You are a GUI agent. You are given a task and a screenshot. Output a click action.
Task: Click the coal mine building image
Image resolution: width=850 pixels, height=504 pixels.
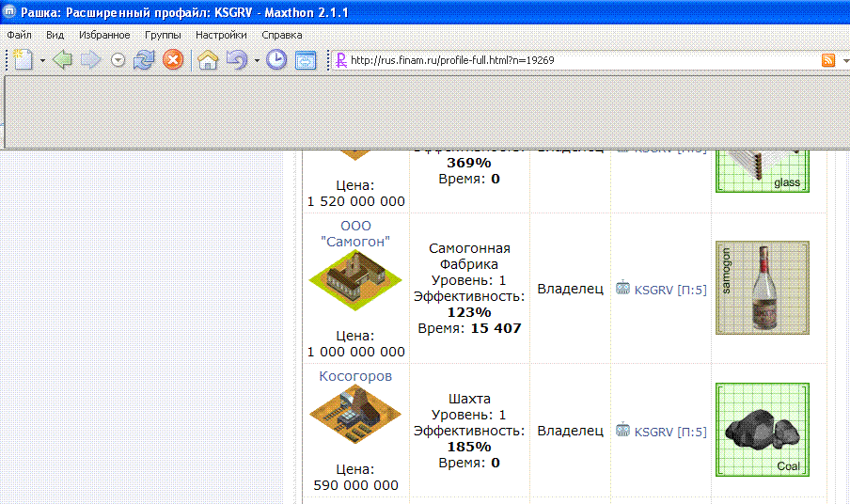click(x=355, y=415)
